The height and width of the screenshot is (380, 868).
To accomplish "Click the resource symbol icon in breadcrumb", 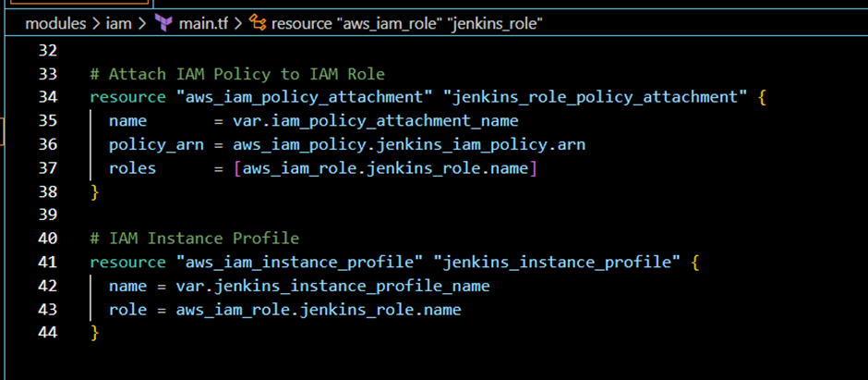I will click(258, 23).
